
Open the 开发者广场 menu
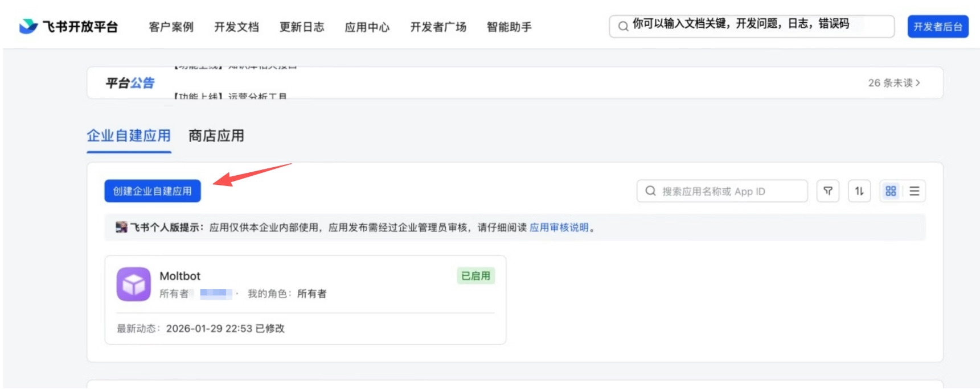(x=438, y=27)
